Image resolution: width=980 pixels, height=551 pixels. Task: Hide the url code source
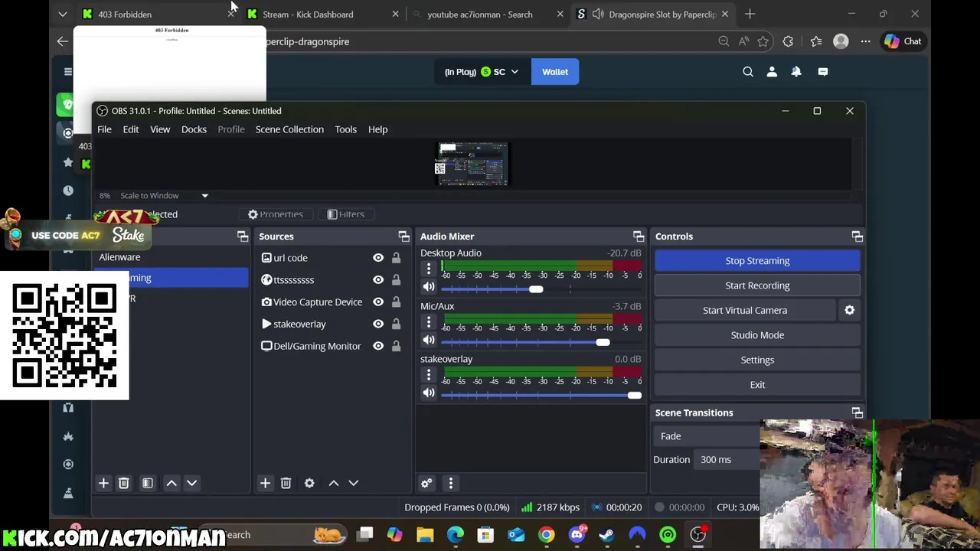(378, 258)
